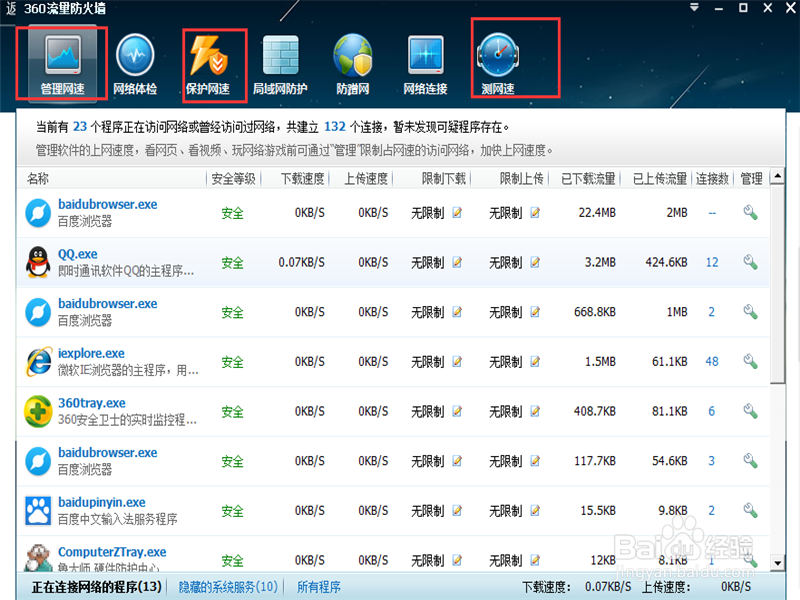Edit download limit for QQ.exe
This screenshot has width=800, height=600.
click(x=457, y=262)
